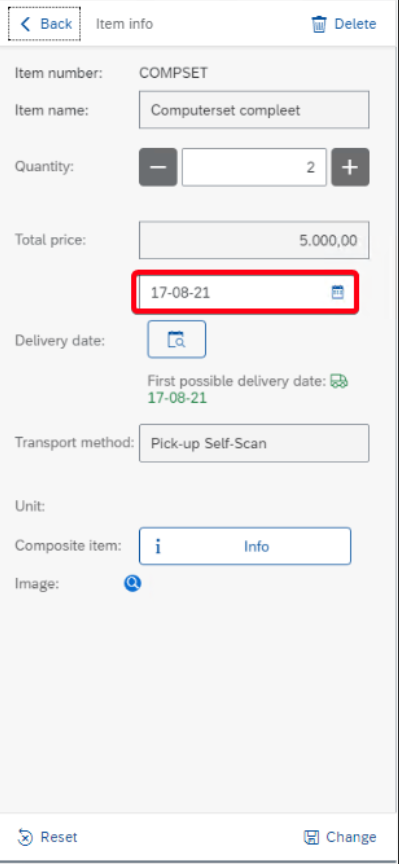This screenshot has height=864, width=399.
Task: Go back using the Back chevron
Action: [25, 24]
